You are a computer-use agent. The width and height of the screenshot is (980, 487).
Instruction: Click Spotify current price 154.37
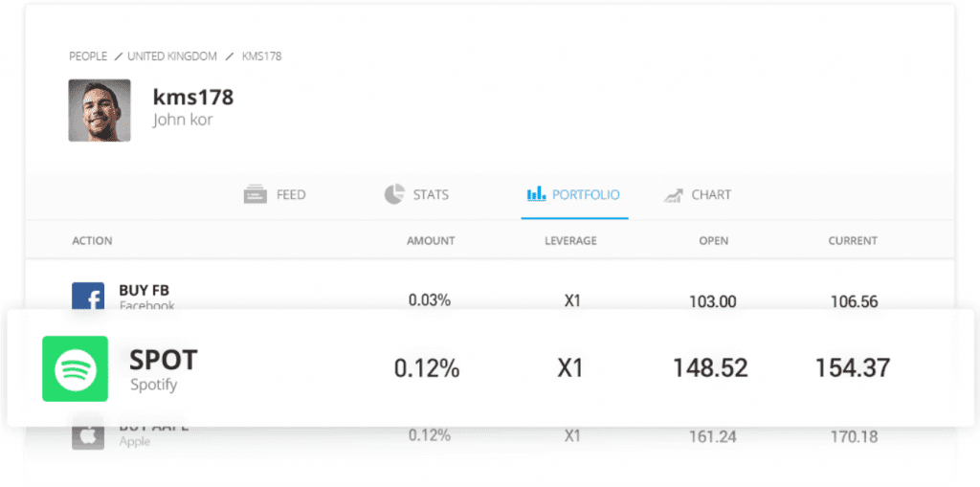(853, 368)
